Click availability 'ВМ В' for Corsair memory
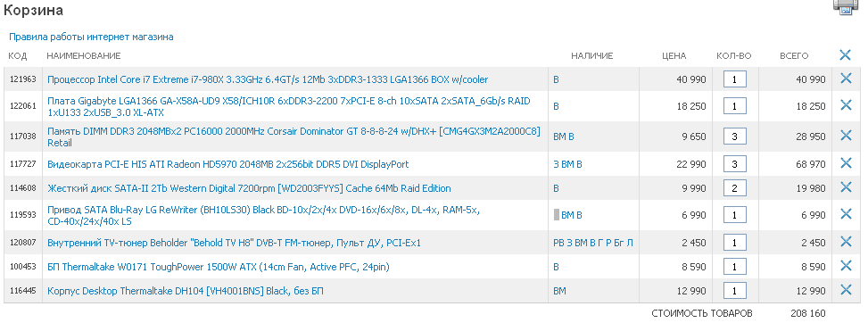 tap(564, 137)
